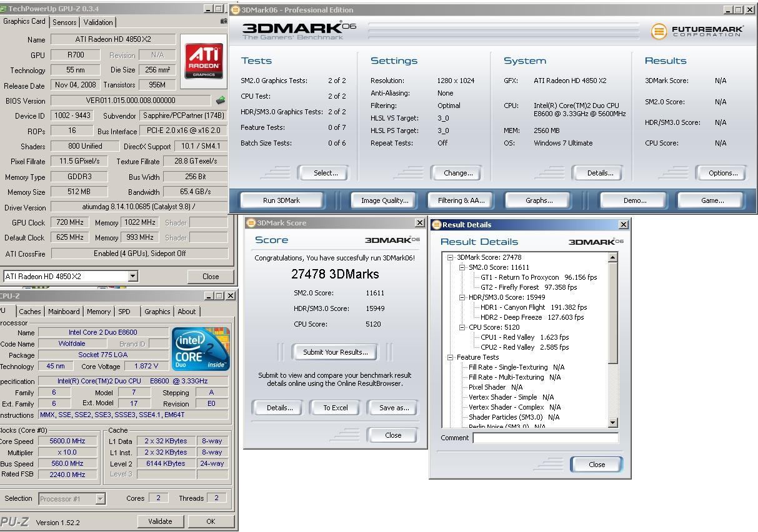The image size is (758, 532).
Task: Launch the Demo... button
Action: pyautogui.click(x=634, y=200)
